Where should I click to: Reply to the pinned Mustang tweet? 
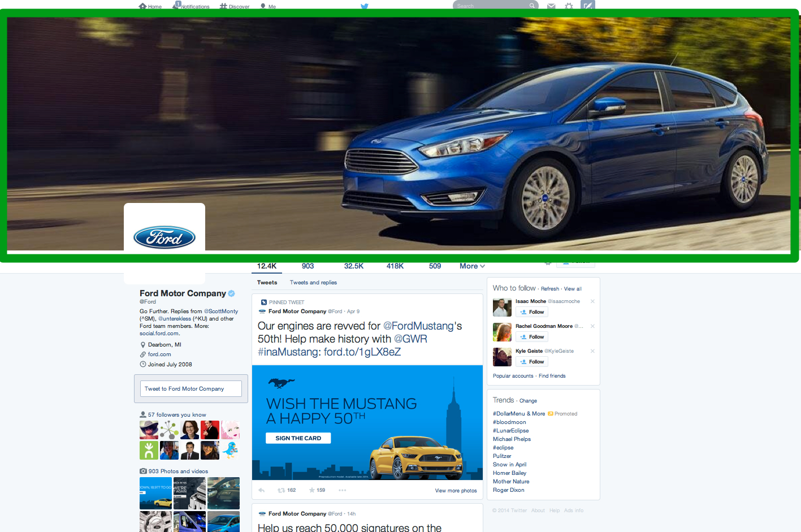point(262,490)
